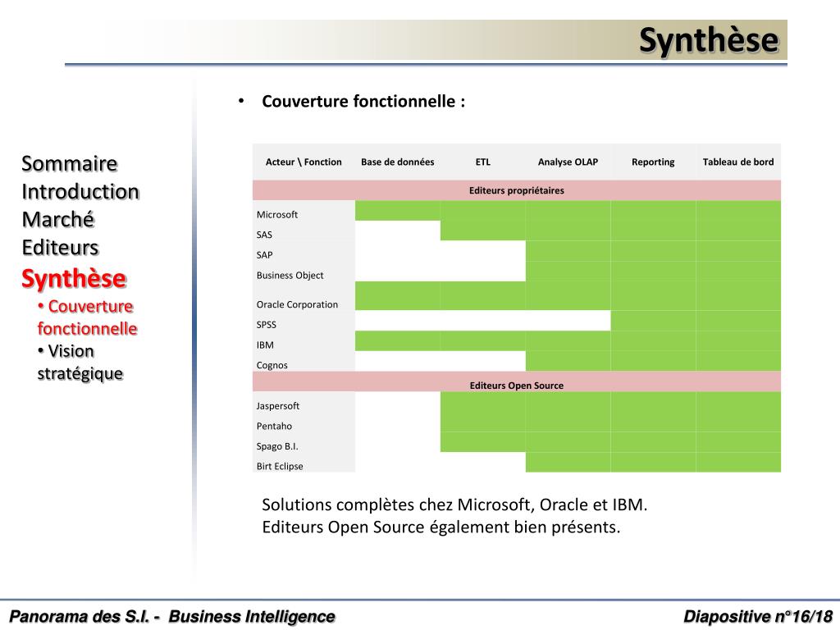Image resolution: width=840 pixels, height=630 pixels.
Task: Click SAS's green ETL cell
Action: coord(482,231)
